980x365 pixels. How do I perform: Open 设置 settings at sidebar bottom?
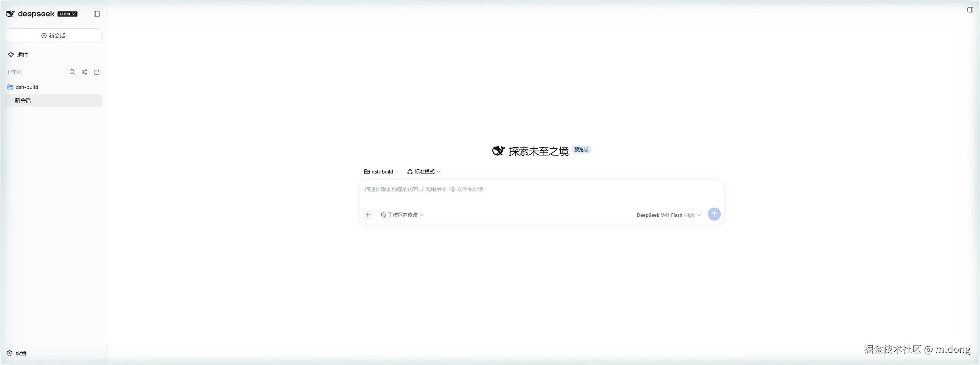(16, 353)
